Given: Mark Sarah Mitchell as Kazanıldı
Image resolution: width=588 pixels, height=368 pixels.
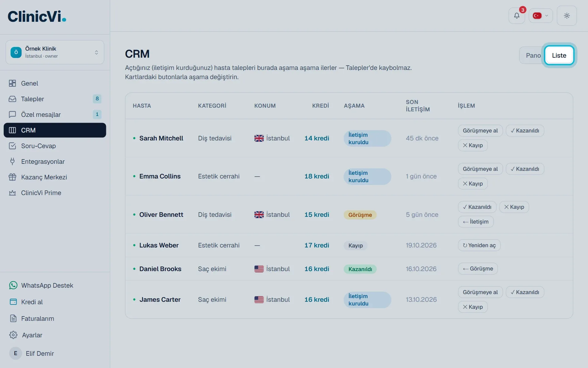Looking at the screenshot, I should 525,131.
